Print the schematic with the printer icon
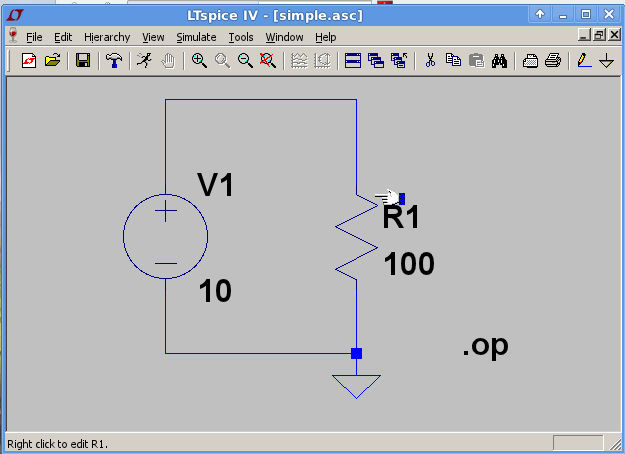The width and height of the screenshot is (625, 454). [x=553, y=61]
